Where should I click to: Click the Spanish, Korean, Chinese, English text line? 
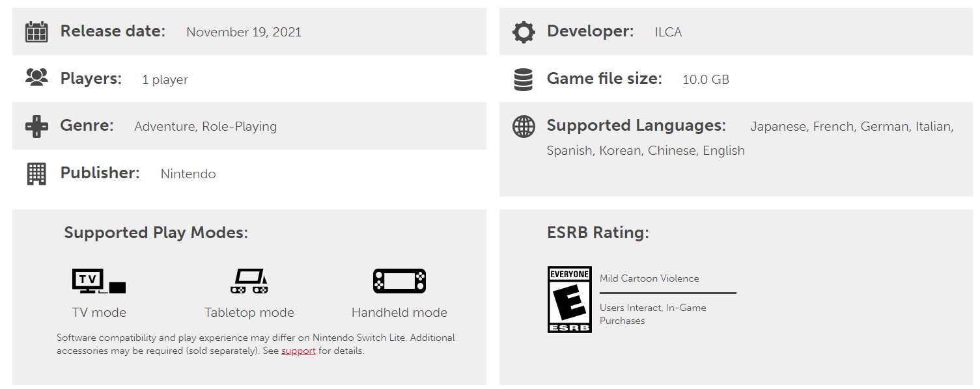click(645, 150)
